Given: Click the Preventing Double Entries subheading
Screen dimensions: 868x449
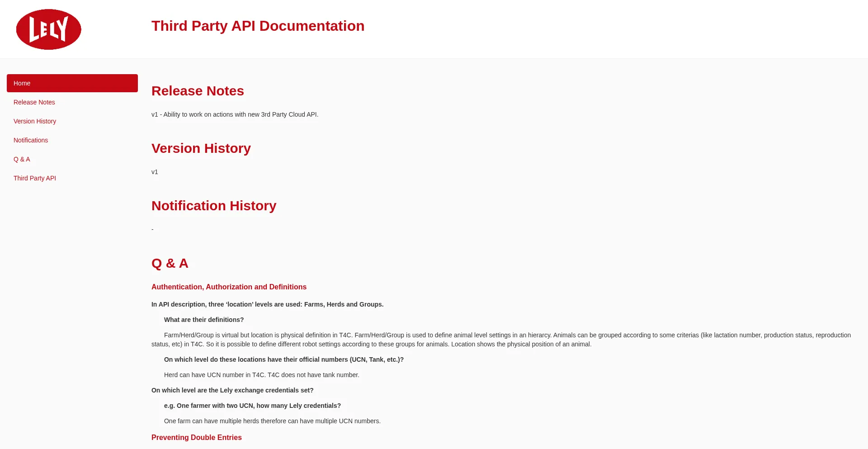Looking at the screenshot, I should tap(197, 437).
